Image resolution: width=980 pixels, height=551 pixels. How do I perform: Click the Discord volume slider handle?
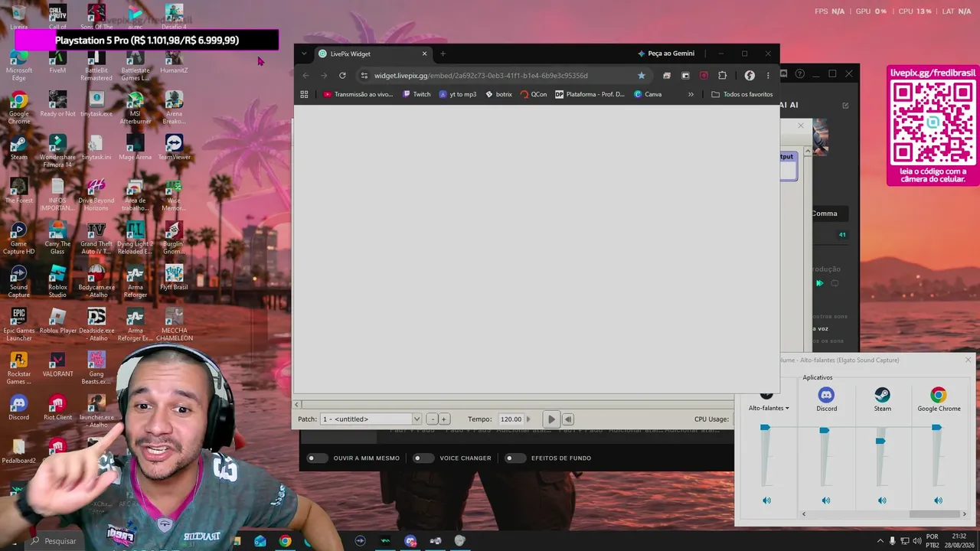click(824, 431)
